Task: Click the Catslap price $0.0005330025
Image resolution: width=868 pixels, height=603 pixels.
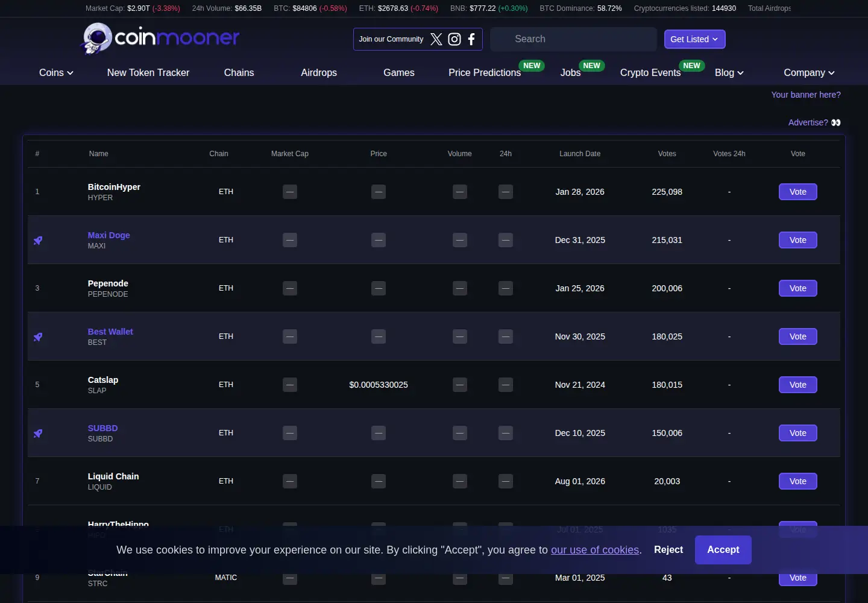Action: [379, 385]
